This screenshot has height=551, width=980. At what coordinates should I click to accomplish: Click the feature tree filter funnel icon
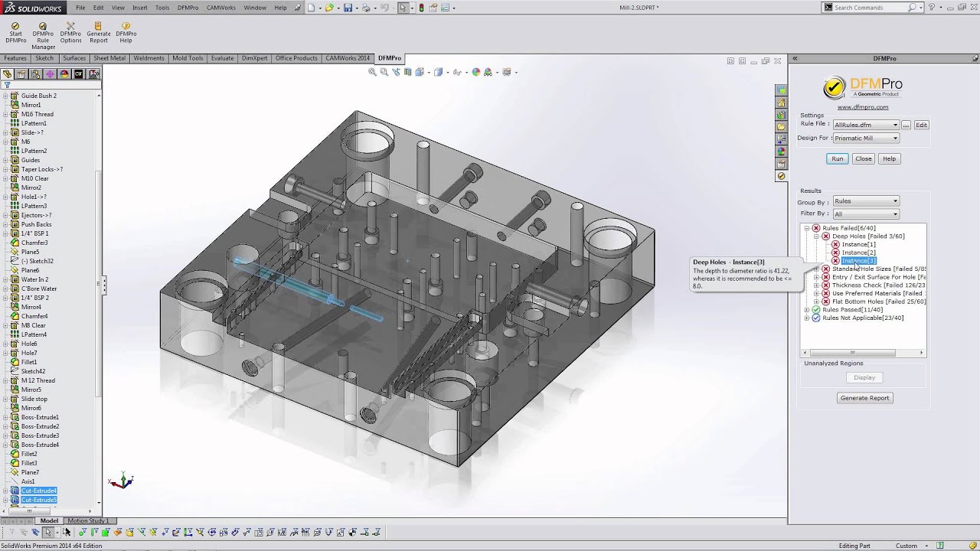(7, 85)
